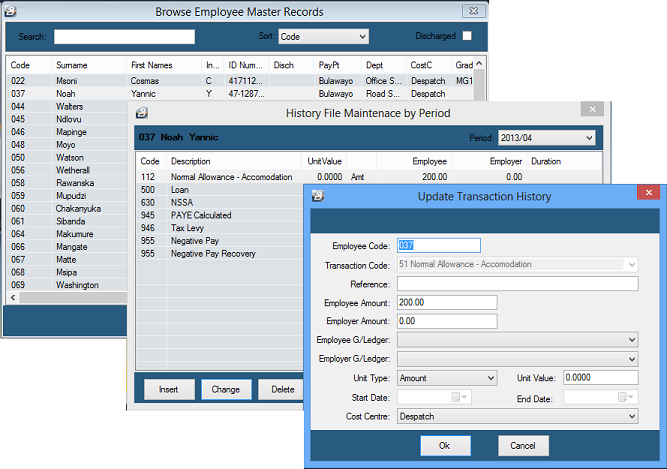The width and height of the screenshot is (667, 469).
Task: Expand the Employee G/Ledger dropdown
Action: 632,340
